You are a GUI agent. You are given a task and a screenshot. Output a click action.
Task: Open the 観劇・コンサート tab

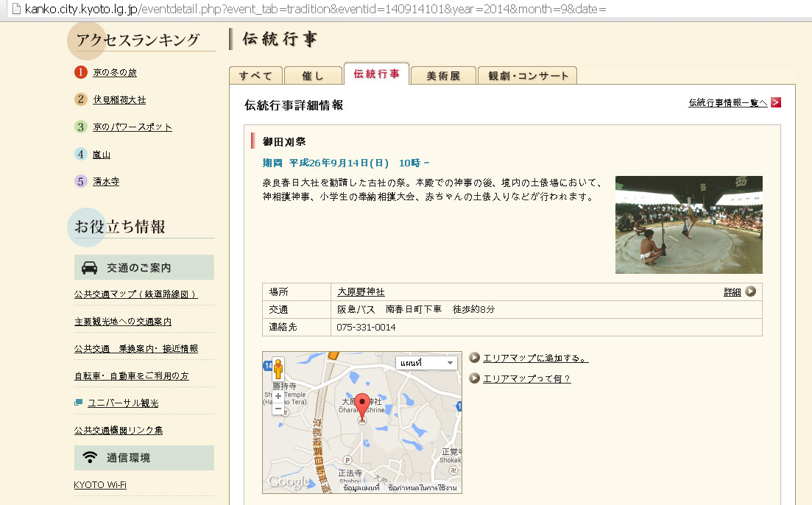point(527,76)
